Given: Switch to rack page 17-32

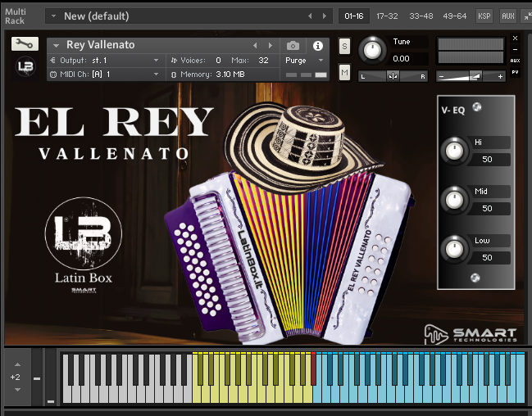Looking at the screenshot, I should pyautogui.click(x=387, y=16).
